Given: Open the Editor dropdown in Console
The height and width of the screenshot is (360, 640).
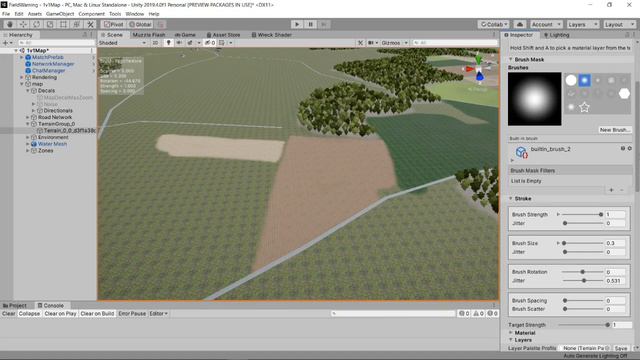Looking at the screenshot, I should click(158, 313).
